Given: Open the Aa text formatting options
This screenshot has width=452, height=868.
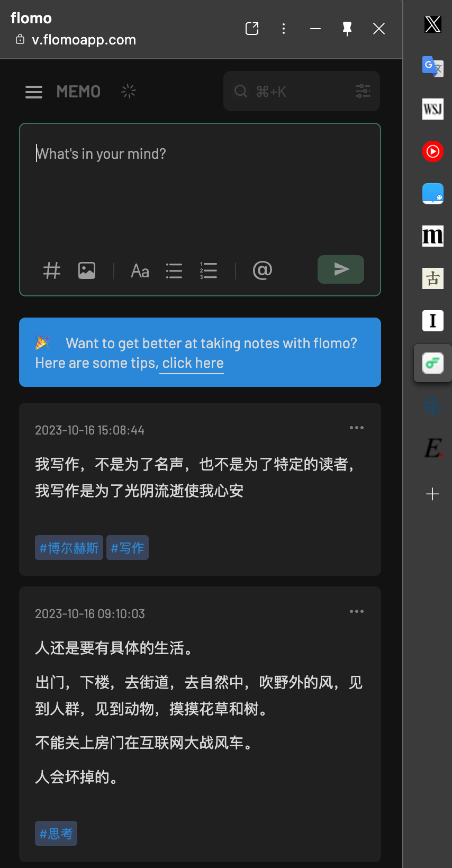Looking at the screenshot, I should [x=140, y=271].
